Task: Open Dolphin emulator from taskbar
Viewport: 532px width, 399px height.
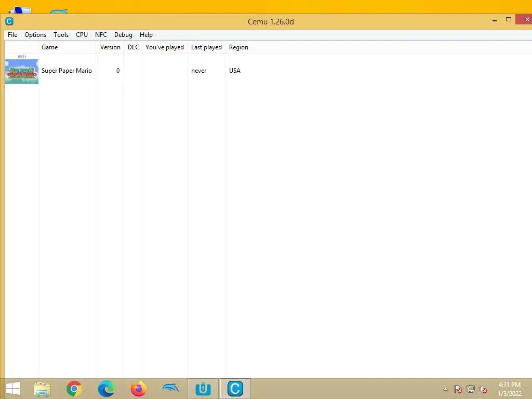Action: tap(170, 388)
